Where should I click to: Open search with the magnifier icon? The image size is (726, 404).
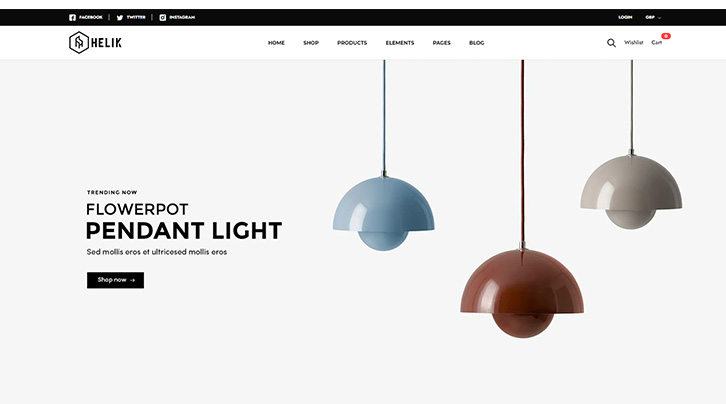pyautogui.click(x=611, y=43)
